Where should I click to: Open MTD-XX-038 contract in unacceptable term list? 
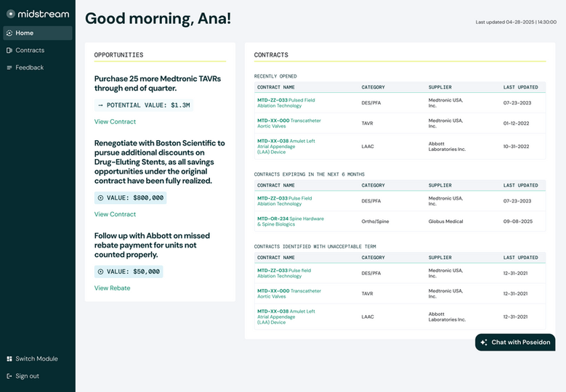286,317
